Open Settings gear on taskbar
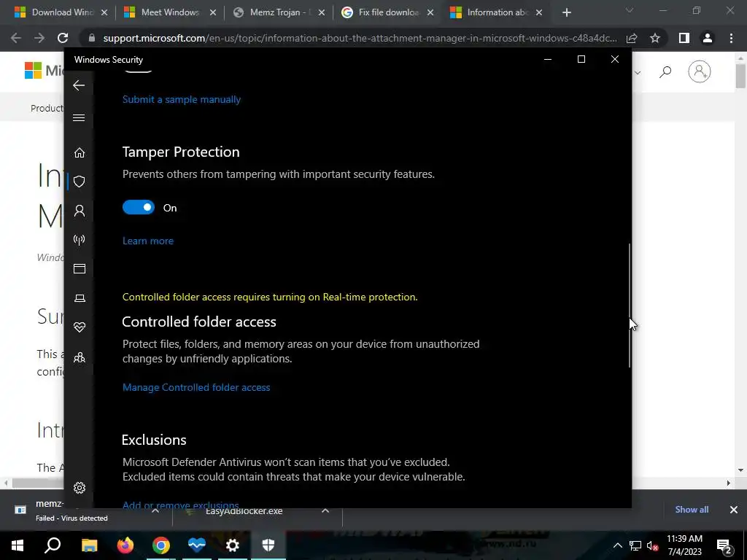Viewport: 747px width, 560px height. (233, 545)
